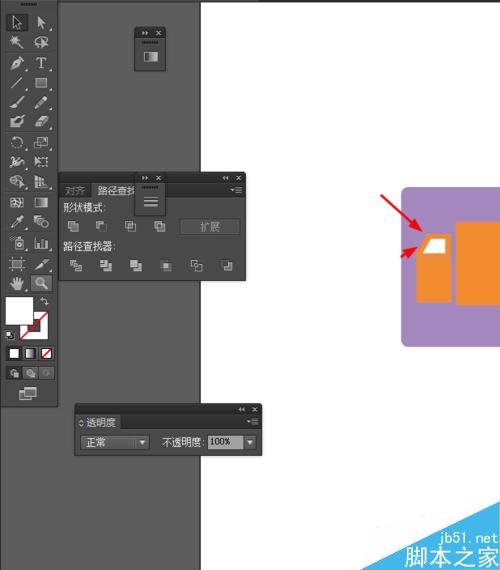Select the Symbol Sprayer tool
Screen dimensions: 500x570
tap(17, 242)
